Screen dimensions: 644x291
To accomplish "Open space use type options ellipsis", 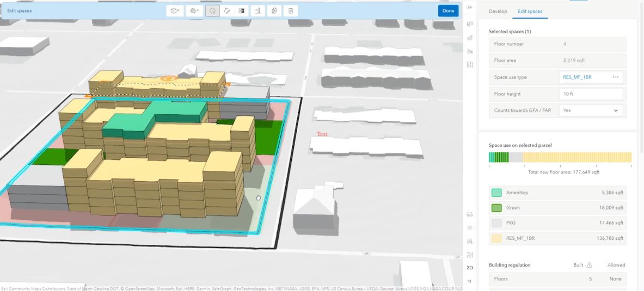I will (616, 77).
